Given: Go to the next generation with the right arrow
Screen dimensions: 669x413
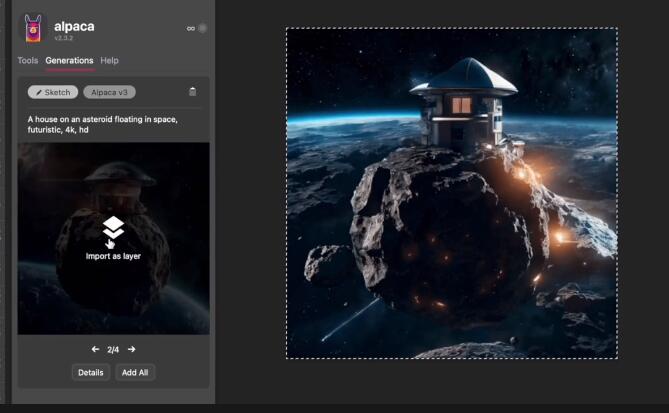Looking at the screenshot, I should (132, 349).
